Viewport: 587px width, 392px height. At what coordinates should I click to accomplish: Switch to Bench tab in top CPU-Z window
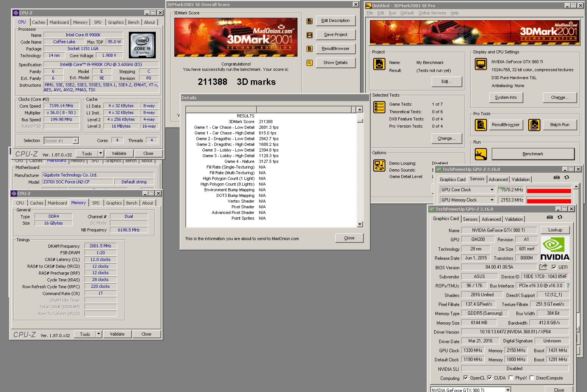[133, 22]
